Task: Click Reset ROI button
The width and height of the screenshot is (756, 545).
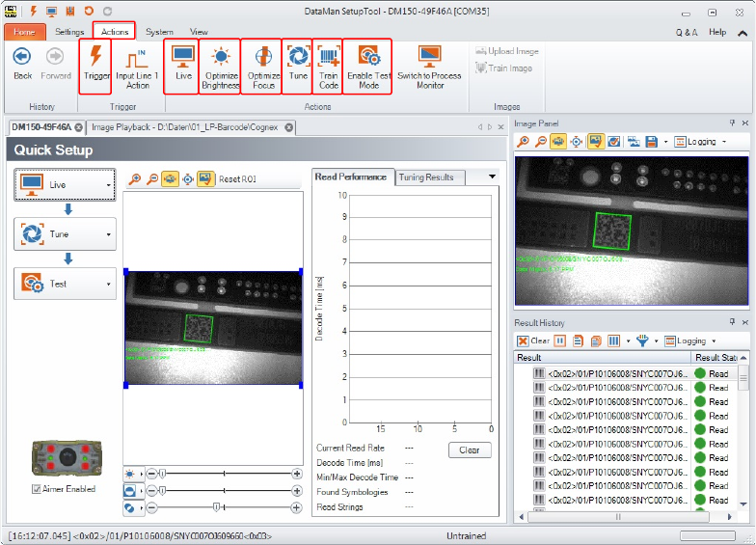Action: pyautogui.click(x=237, y=179)
